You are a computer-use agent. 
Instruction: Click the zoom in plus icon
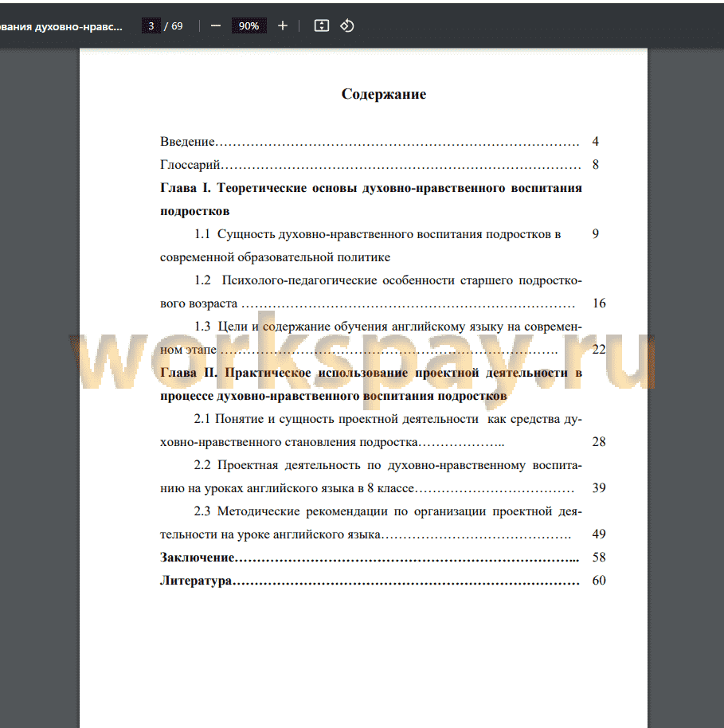pyautogui.click(x=283, y=26)
